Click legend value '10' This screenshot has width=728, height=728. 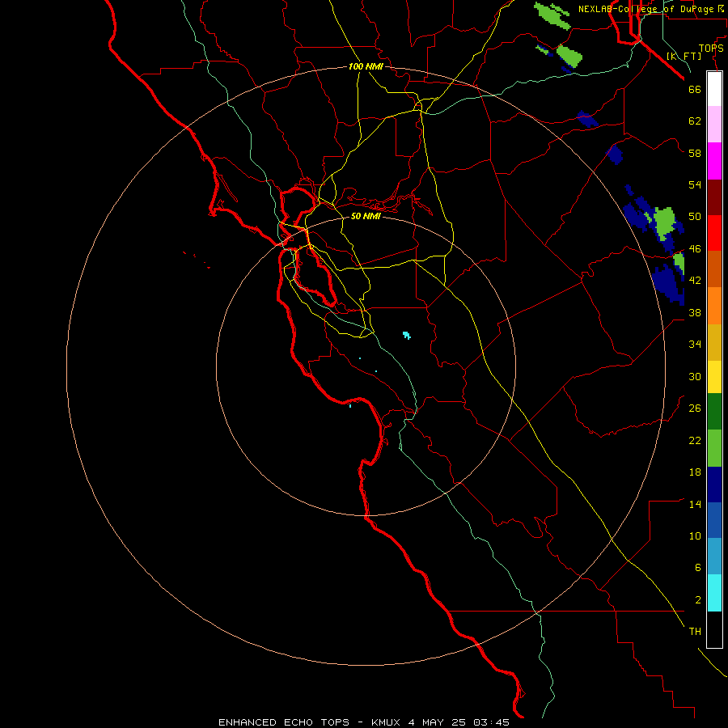[695, 536]
